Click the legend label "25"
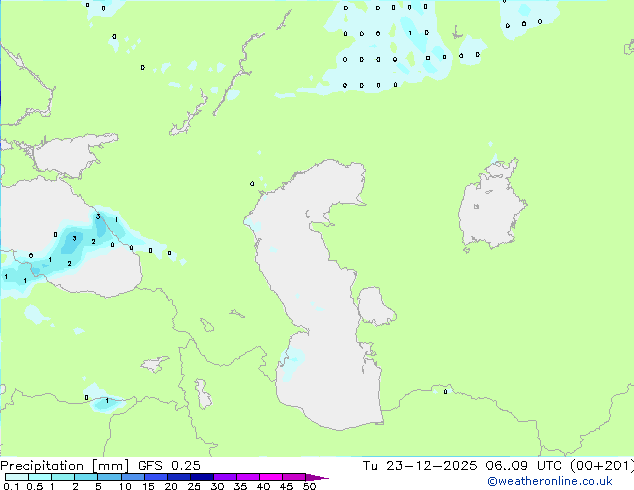 click(x=194, y=486)
